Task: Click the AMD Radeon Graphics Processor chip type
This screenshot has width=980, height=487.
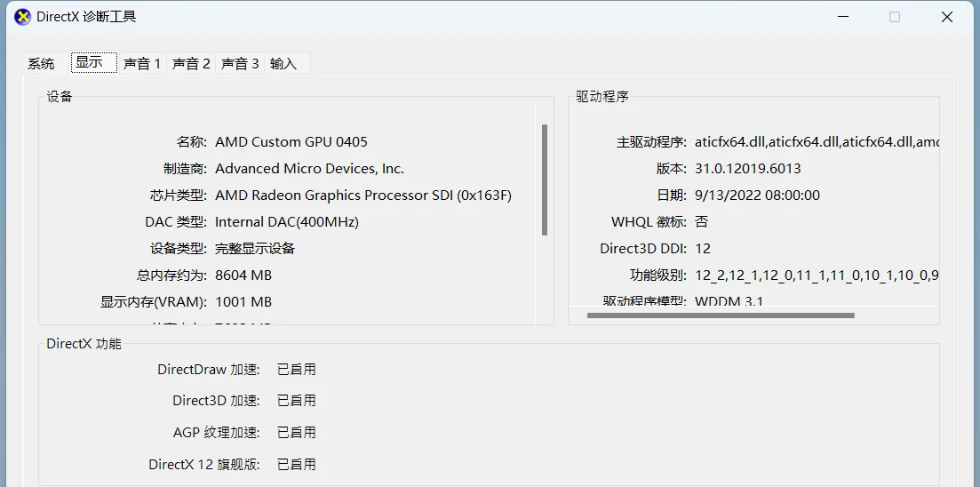Action: click(x=363, y=196)
